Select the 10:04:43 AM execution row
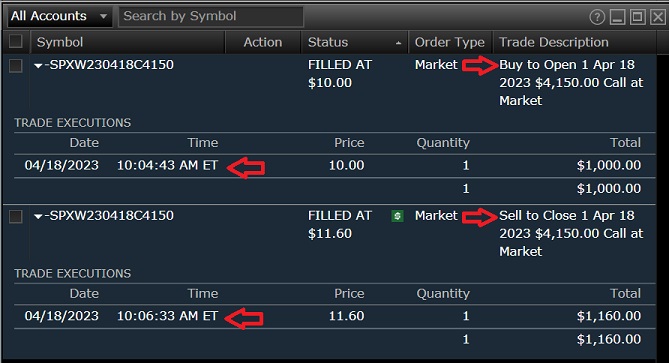 334,166
